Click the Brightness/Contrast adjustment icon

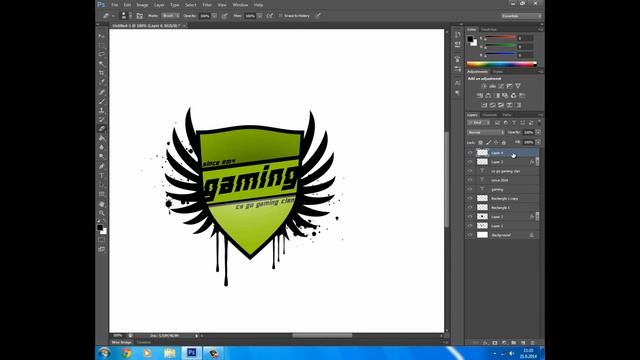click(484, 86)
